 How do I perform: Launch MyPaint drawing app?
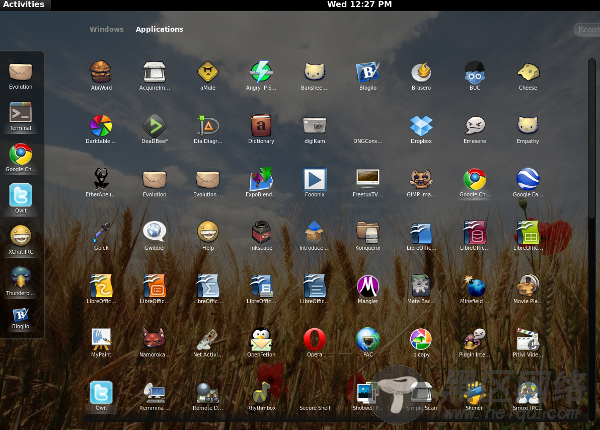point(101,342)
